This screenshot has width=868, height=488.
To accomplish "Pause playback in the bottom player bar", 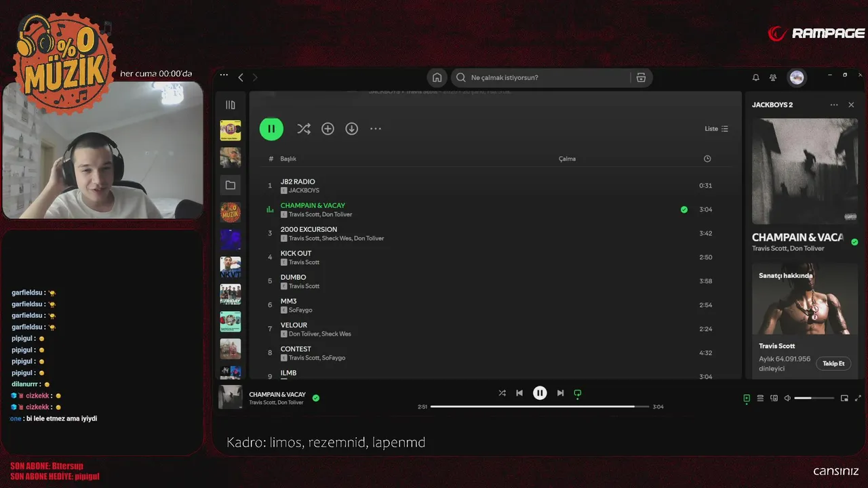I will [x=540, y=393].
